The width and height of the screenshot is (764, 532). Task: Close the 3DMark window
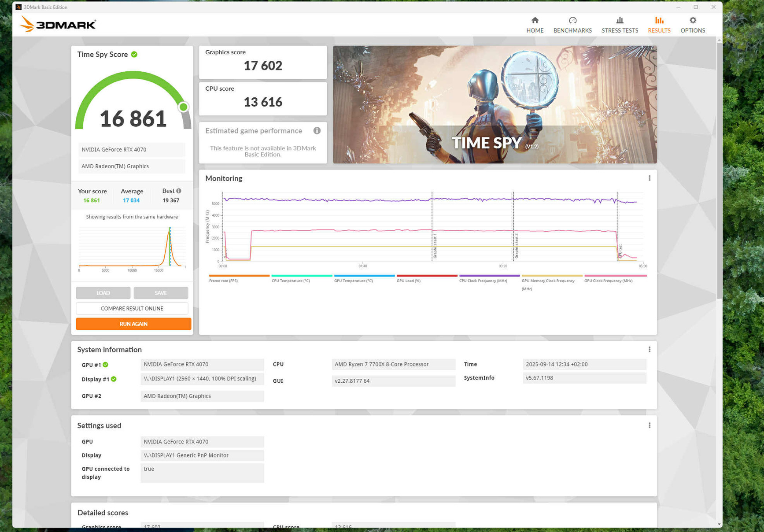click(x=713, y=7)
